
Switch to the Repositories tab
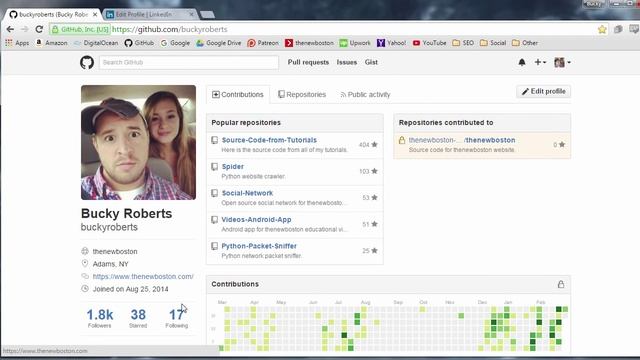pyautogui.click(x=302, y=95)
